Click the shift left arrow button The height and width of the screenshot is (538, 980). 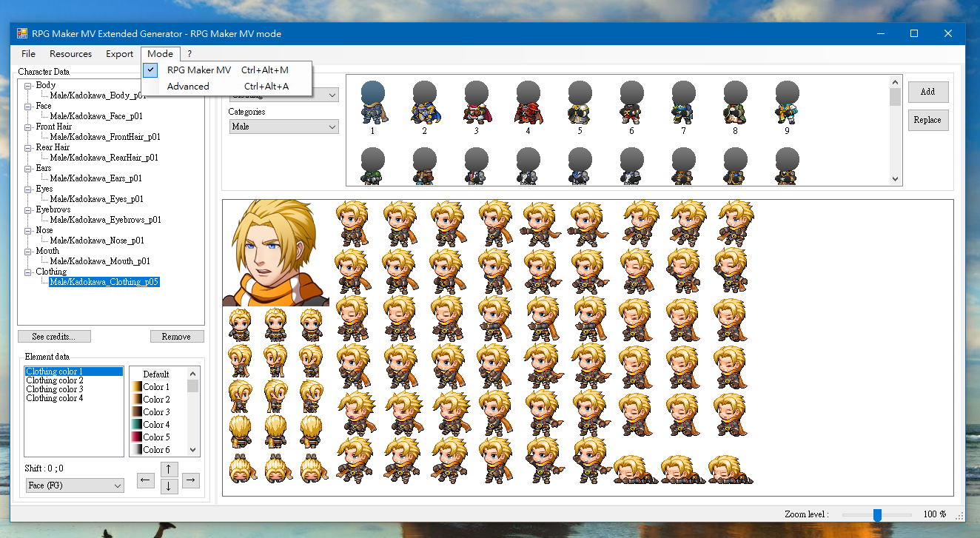click(x=147, y=481)
